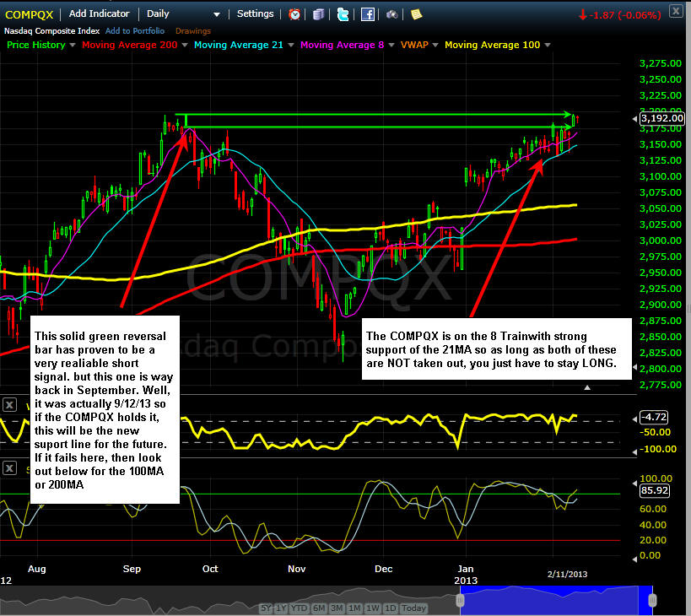Select the 1Y time range
Viewport: 691px width, 616px height.
pyautogui.click(x=281, y=608)
